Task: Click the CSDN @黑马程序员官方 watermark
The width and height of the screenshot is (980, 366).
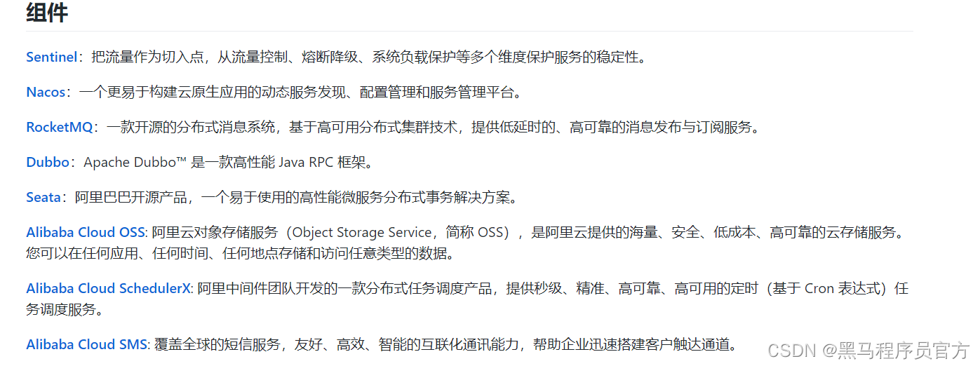Action: [x=868, y=350]
